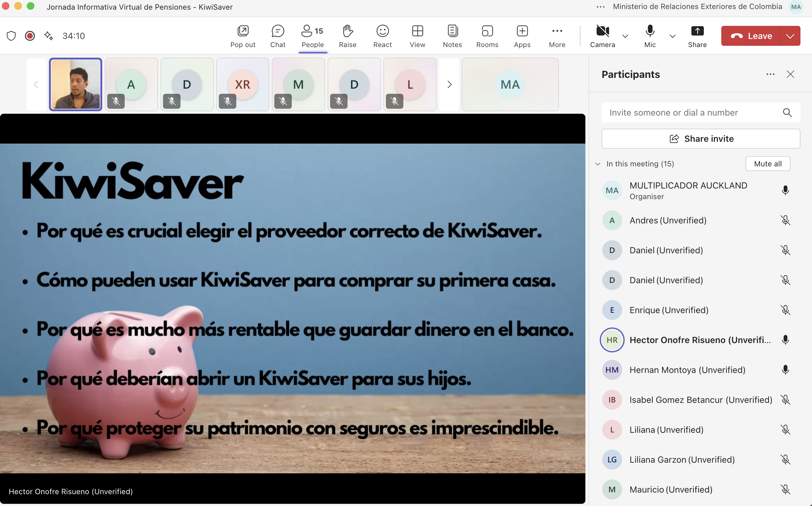
Task: Click the shared KiwiSaver slide presentation
Action: (x=292, y=308)
